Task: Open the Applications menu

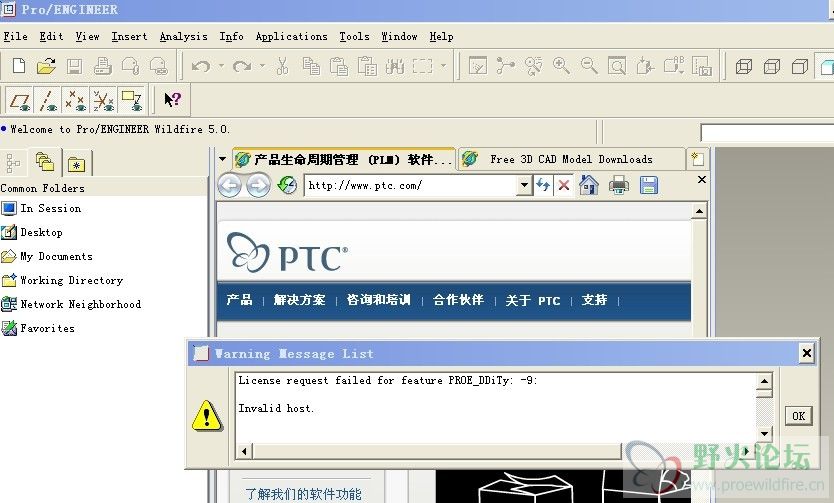Action: click(x=291, y=36)
